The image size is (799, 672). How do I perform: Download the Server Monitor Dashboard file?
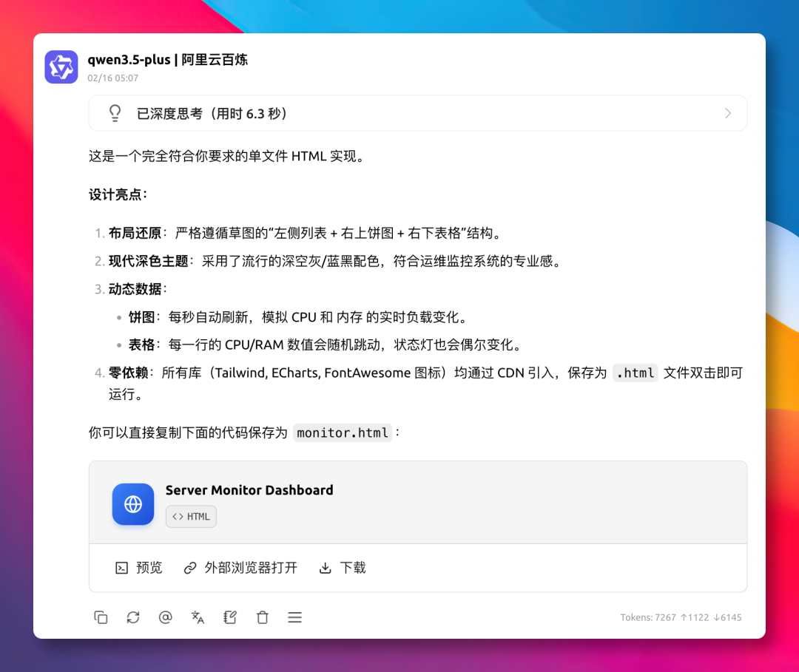343,568
